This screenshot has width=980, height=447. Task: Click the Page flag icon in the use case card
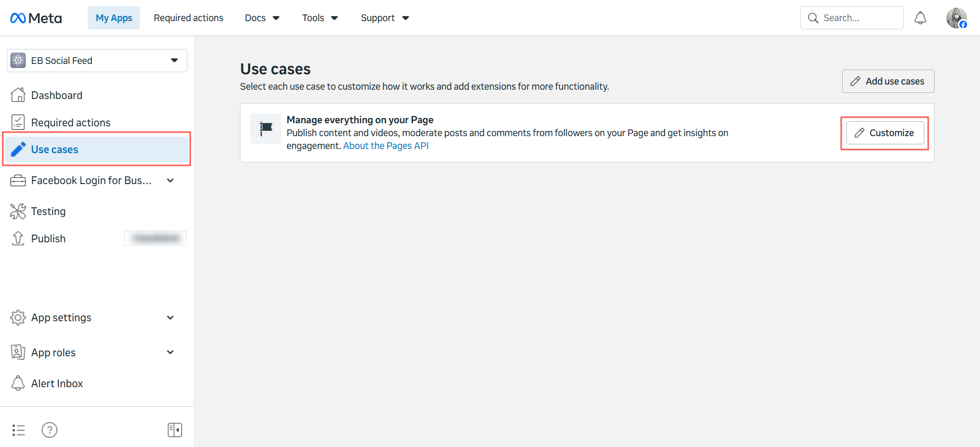(266, 129)
